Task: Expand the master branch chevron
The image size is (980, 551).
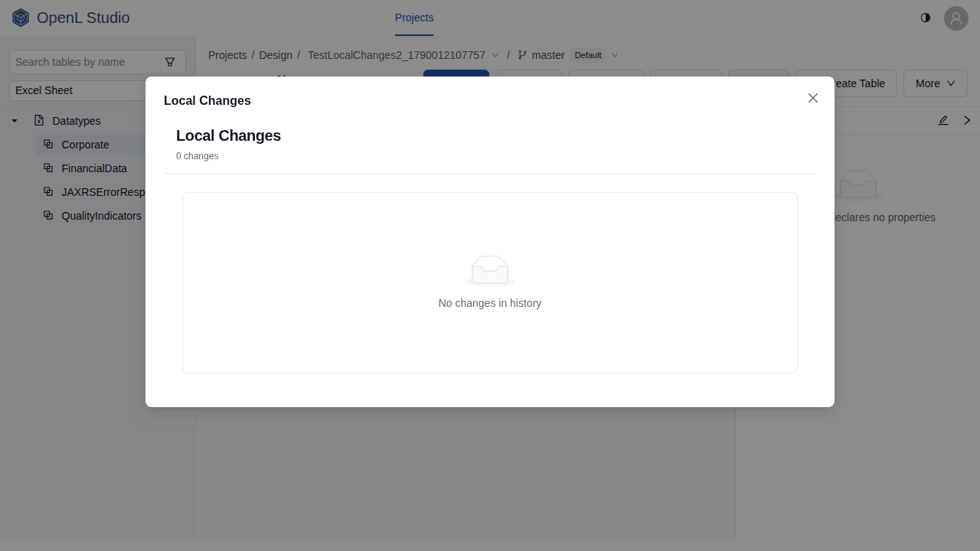Action: pyautogui.click(x=615, y=55)
